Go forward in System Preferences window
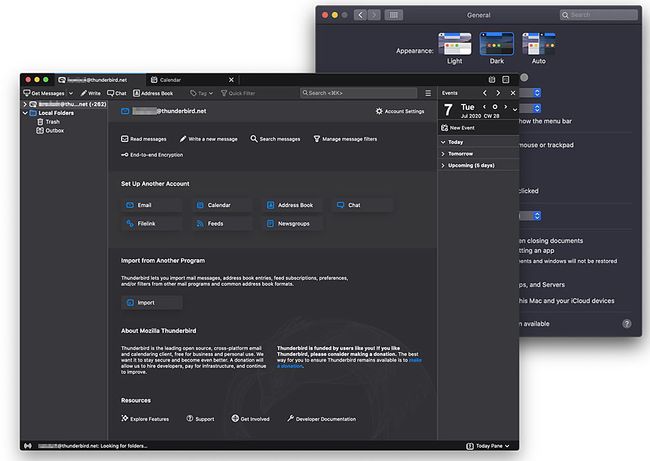This screenshot has height=461, width=650. pyautogui.click(x=374, y=15)
